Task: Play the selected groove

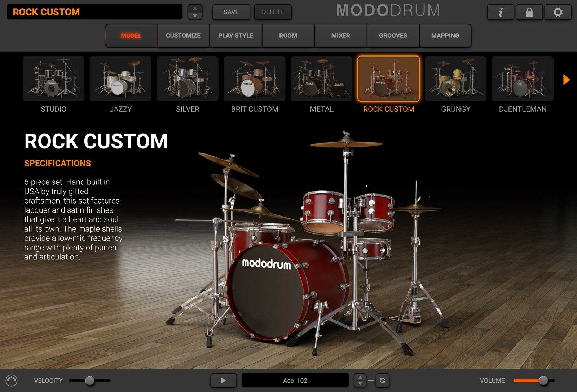Action: pyautogui.click(x=224, y=380)
